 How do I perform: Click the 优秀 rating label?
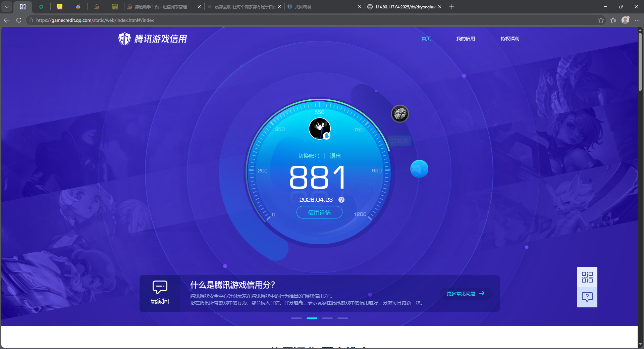click(x=399, y=141)
